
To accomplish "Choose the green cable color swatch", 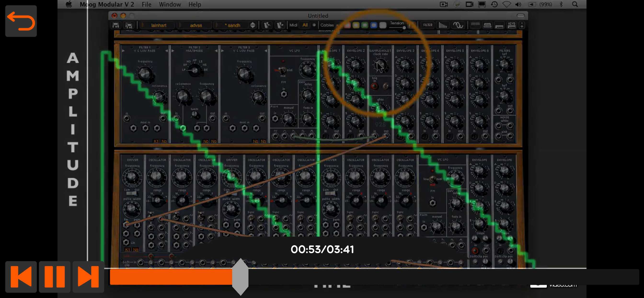I will click(365, 25).
